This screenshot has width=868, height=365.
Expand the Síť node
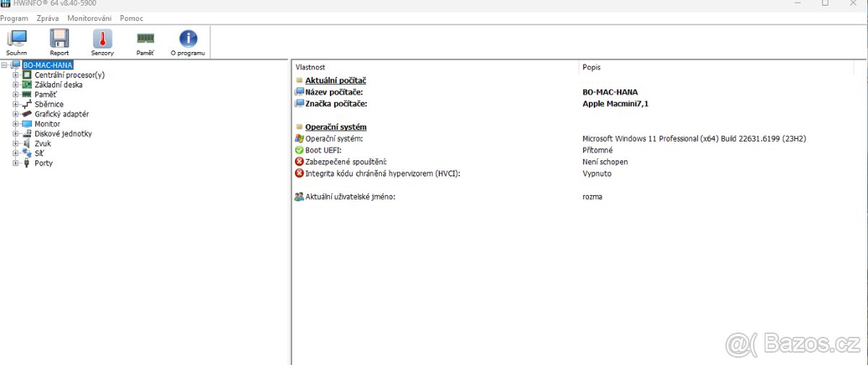(16, 153)
